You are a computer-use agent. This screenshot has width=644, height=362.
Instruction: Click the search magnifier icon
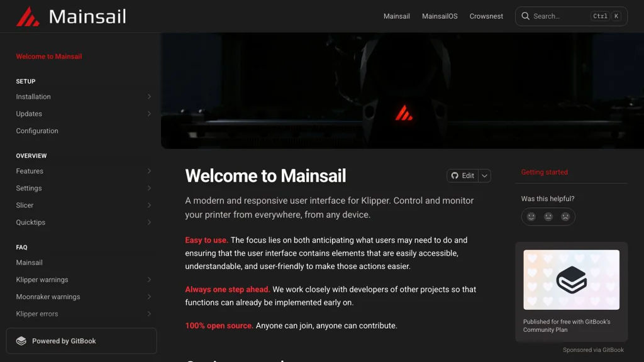click(525, 16)
